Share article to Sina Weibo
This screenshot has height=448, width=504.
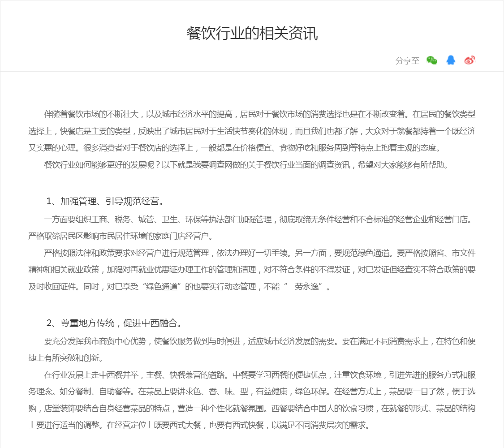[470, 60]
